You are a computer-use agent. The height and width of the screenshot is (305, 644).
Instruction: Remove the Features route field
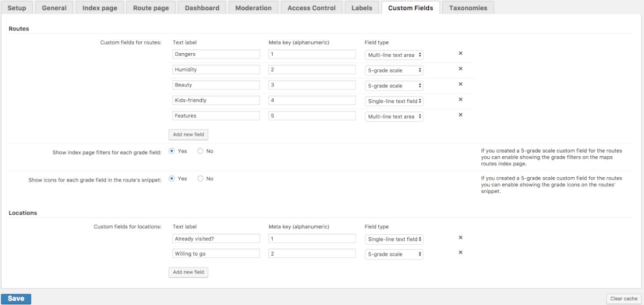460,115
